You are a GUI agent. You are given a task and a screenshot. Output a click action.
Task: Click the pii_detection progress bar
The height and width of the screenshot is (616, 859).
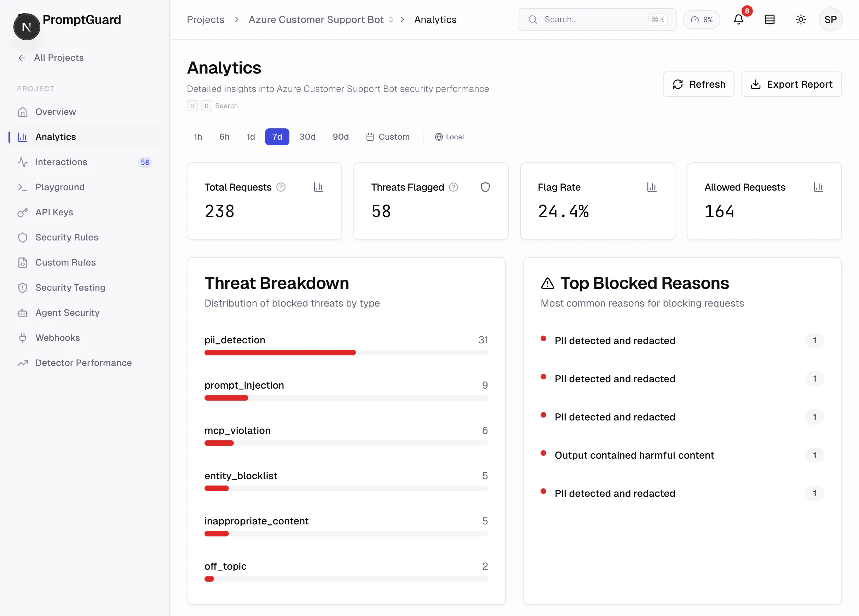coord(346,353)
